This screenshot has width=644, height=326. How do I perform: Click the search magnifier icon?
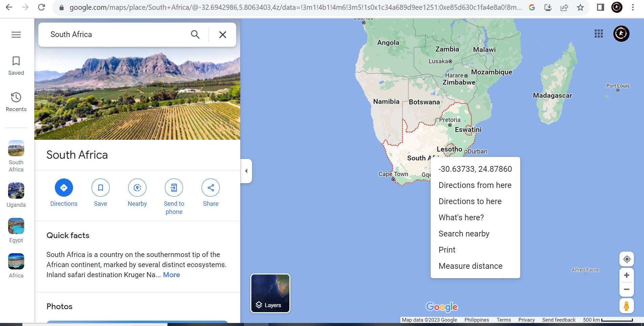(x=195, y=34)
